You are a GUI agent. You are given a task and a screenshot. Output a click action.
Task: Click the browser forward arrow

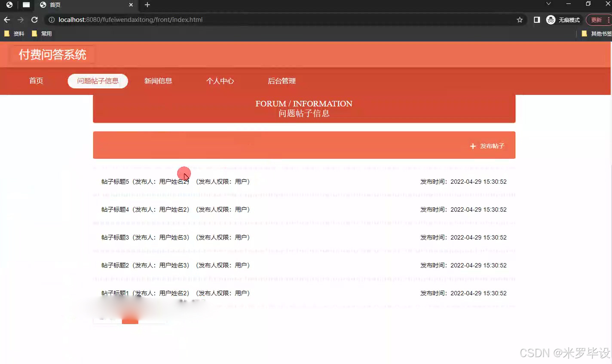[21, 20]
